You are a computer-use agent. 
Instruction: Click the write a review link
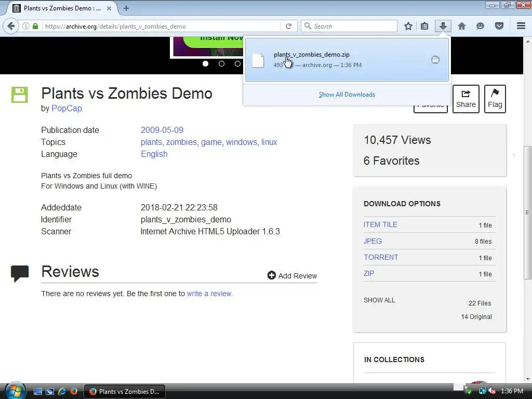210,294
